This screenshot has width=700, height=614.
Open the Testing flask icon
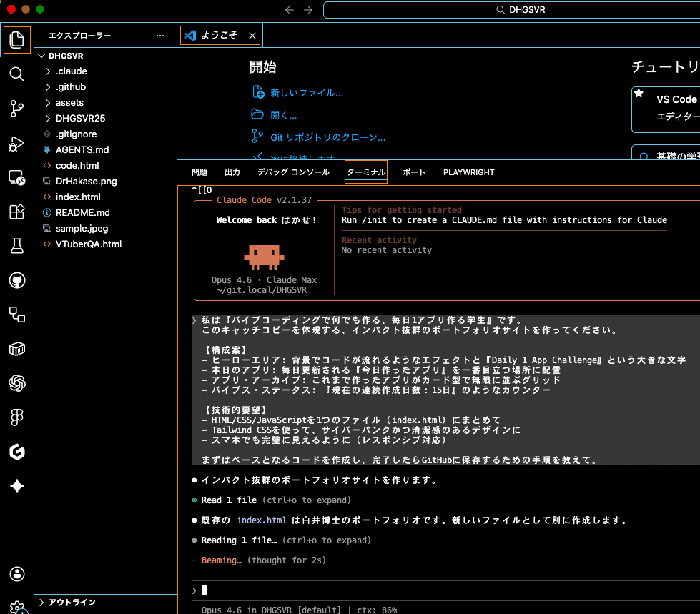(x=17, y=246)
